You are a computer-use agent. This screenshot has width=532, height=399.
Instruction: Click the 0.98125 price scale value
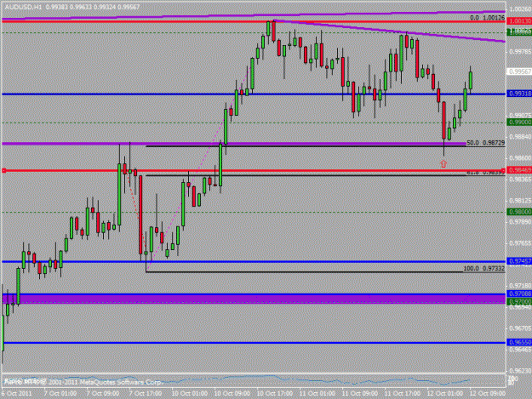coord(520,201)
